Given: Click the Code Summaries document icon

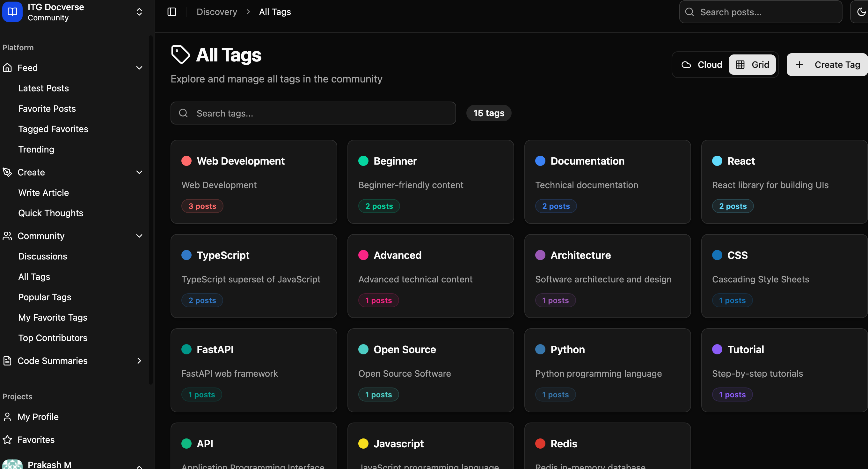Looking at the screenshot, I should click(x=7, y=361).
